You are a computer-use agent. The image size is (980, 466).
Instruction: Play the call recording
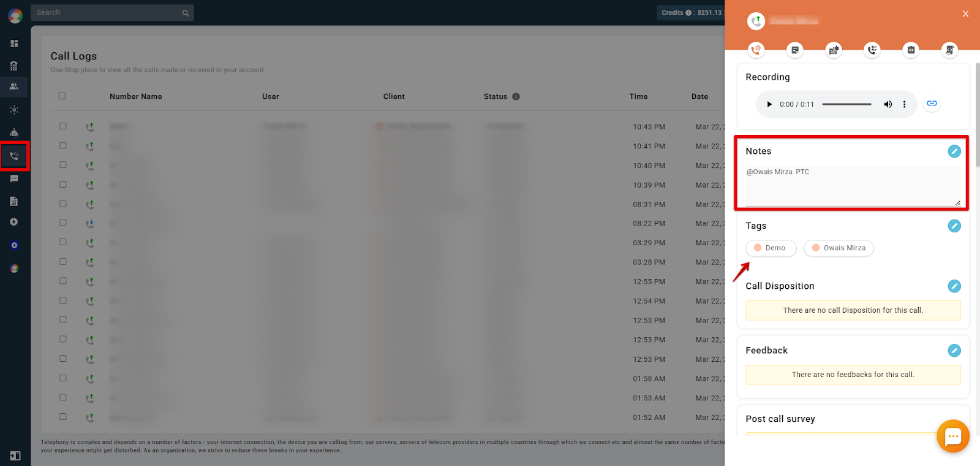coord(769,104)
